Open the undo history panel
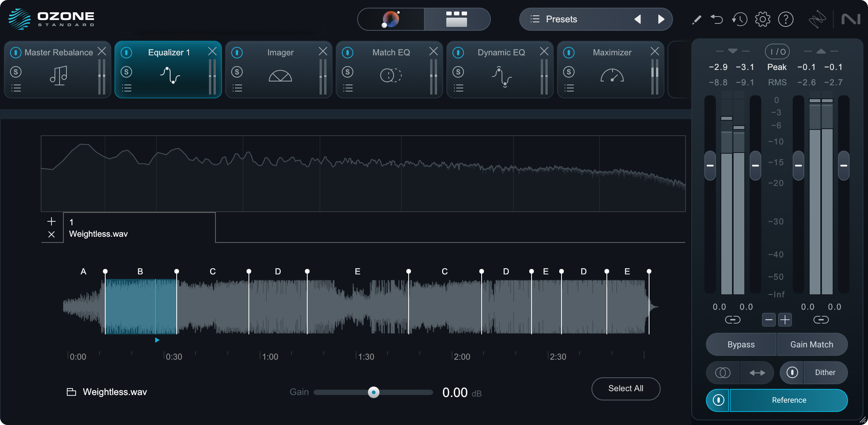 [x=740, y=19]
